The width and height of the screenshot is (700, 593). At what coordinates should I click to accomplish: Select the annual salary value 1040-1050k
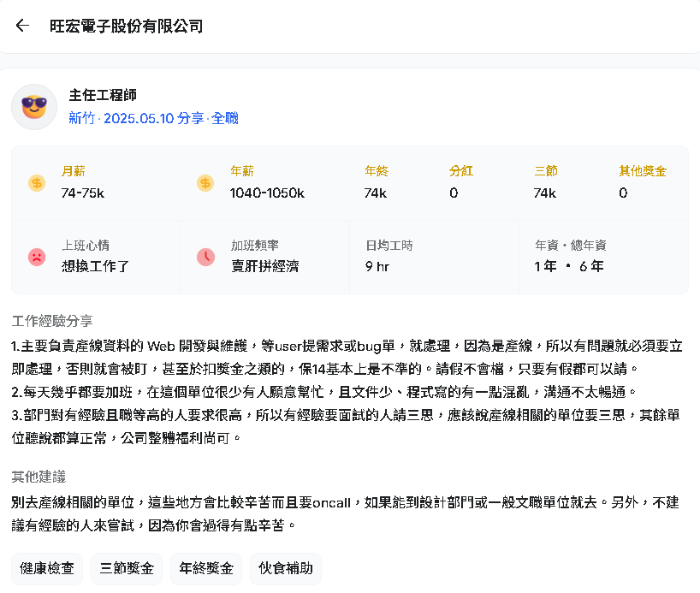point(267,193)
